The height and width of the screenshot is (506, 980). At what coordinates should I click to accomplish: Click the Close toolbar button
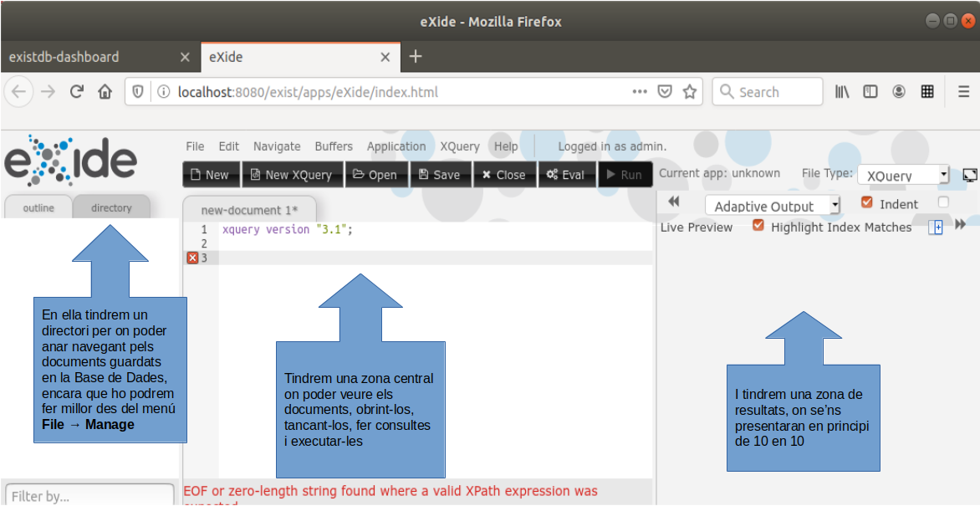coord(504,175)
